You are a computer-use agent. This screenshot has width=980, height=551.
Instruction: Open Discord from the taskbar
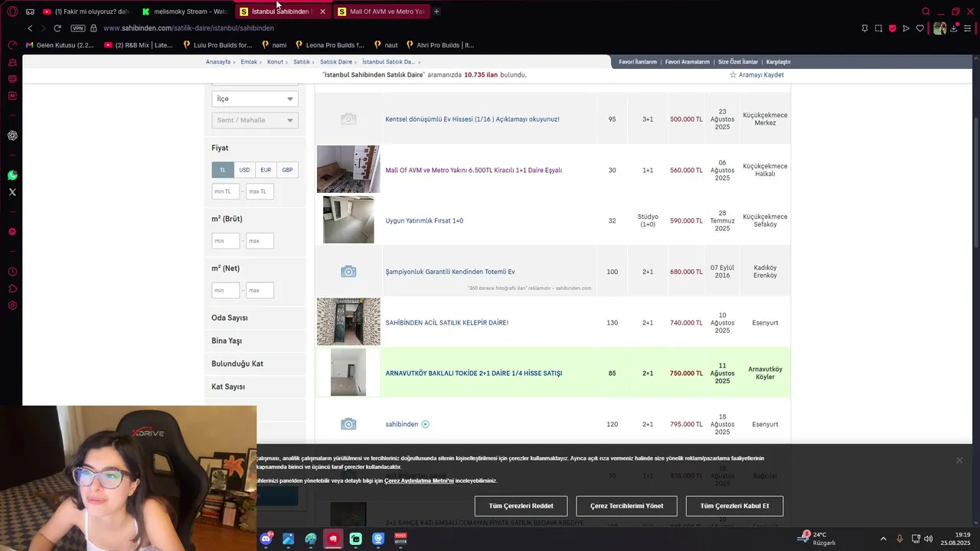[266, 539]
